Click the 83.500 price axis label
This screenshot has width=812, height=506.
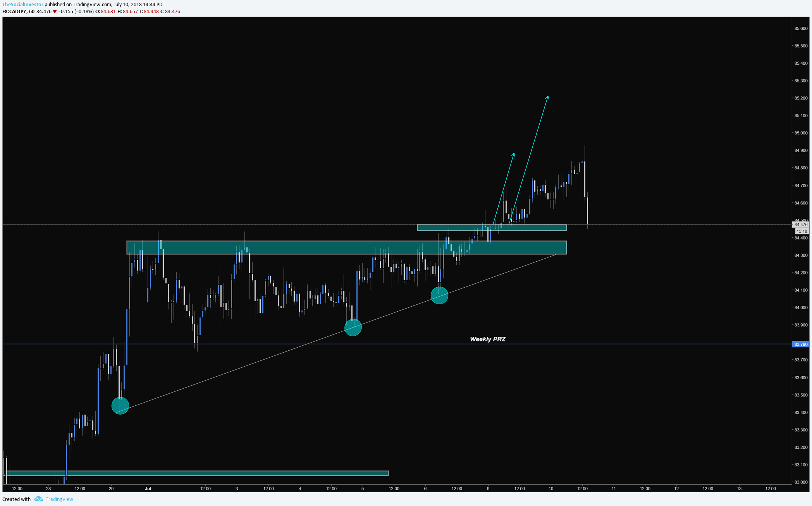pyautogui.click(x=801, y=395)
